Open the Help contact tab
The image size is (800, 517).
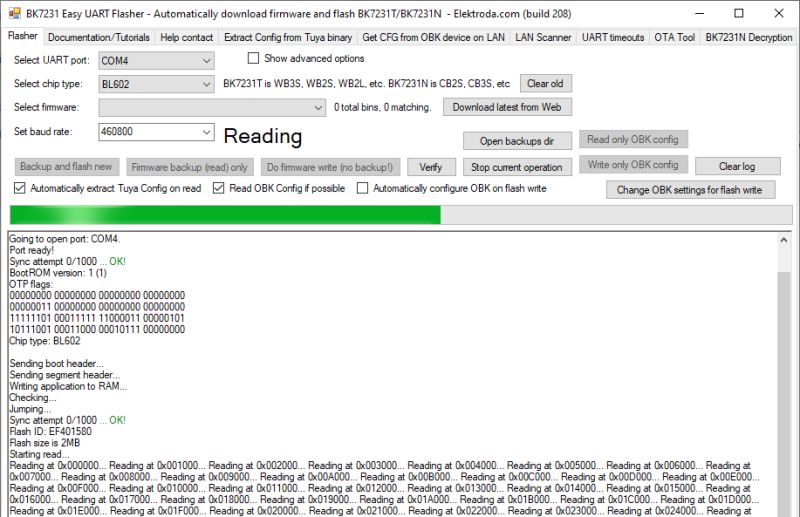[x=186, y=37]
